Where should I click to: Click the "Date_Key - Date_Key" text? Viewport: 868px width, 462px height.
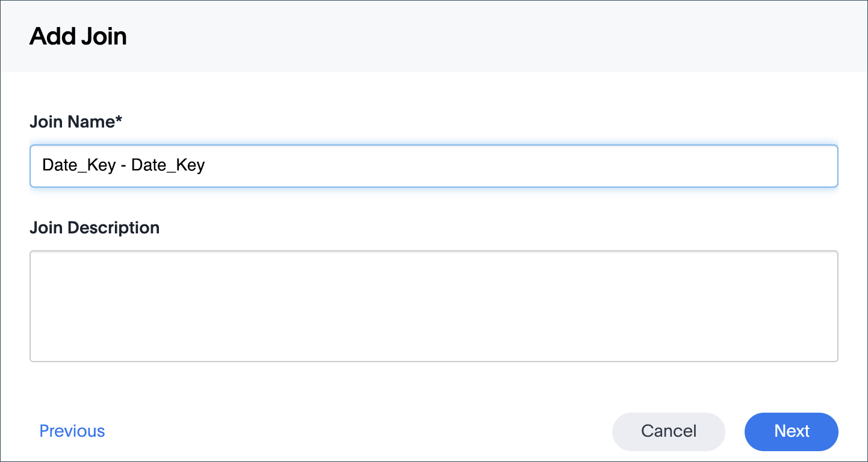point(123,165)
